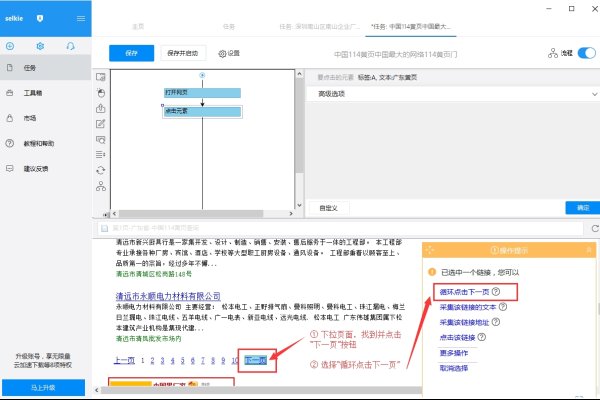Select the 打开网页 flowchart node
The image size is (600, 400).
(x=202, y=93)
